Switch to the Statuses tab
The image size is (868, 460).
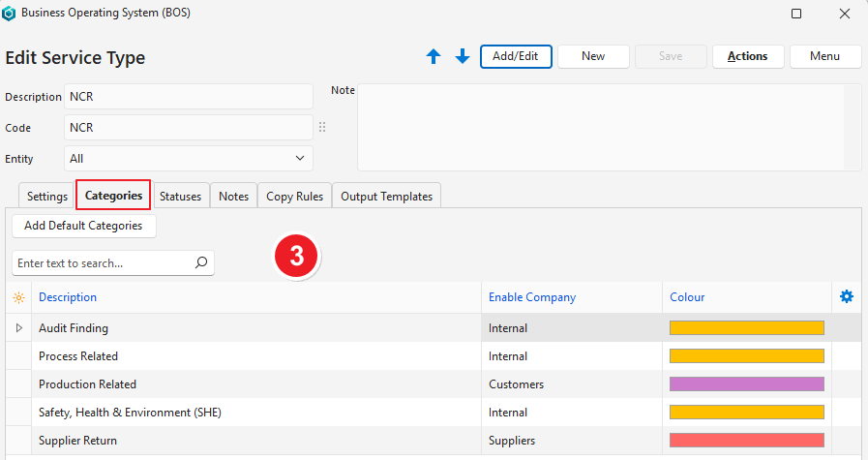click(x=180, y=196)
